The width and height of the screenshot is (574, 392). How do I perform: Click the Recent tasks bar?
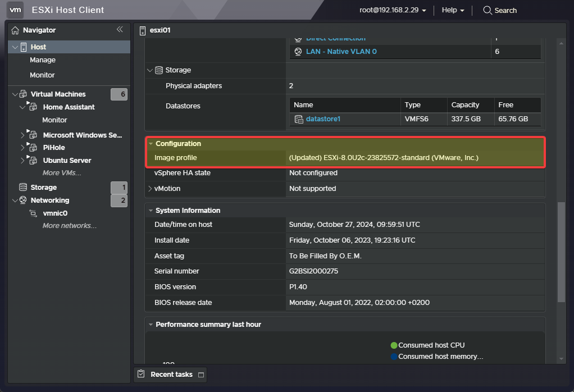pos(170,375)
